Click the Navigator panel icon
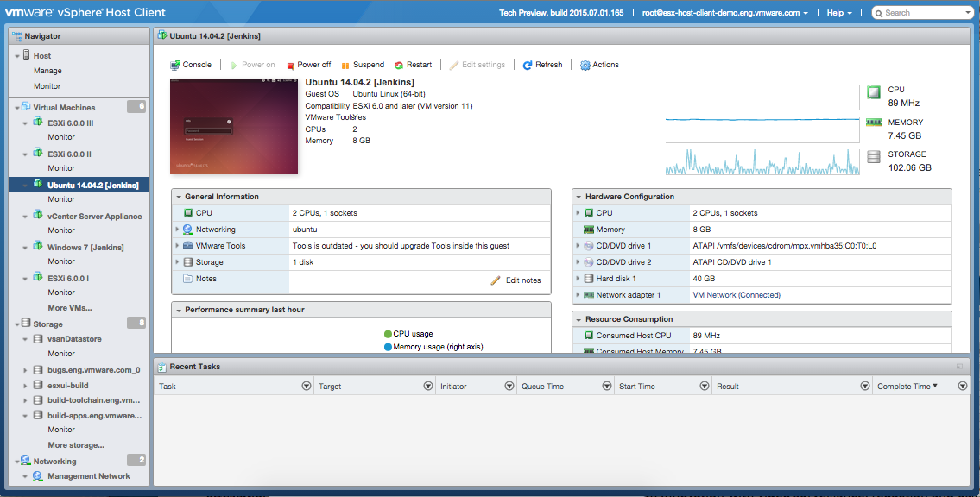 click(x=17, y=36)
